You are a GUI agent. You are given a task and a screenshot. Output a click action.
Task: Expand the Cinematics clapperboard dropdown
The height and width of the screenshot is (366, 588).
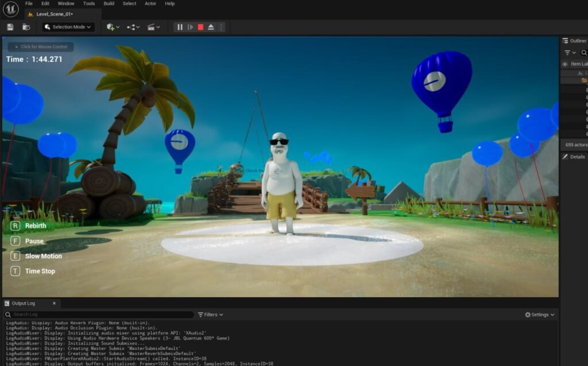153,27
